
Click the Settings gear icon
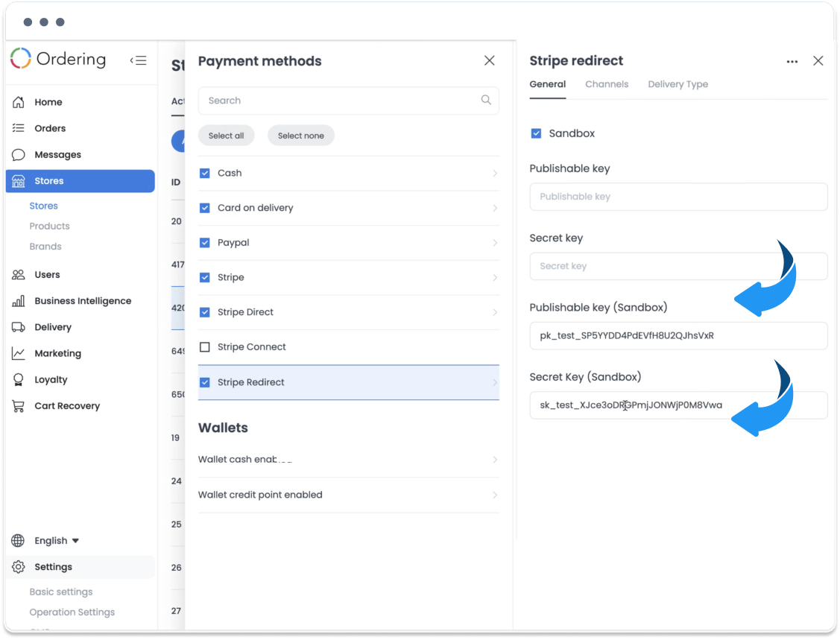18,567
